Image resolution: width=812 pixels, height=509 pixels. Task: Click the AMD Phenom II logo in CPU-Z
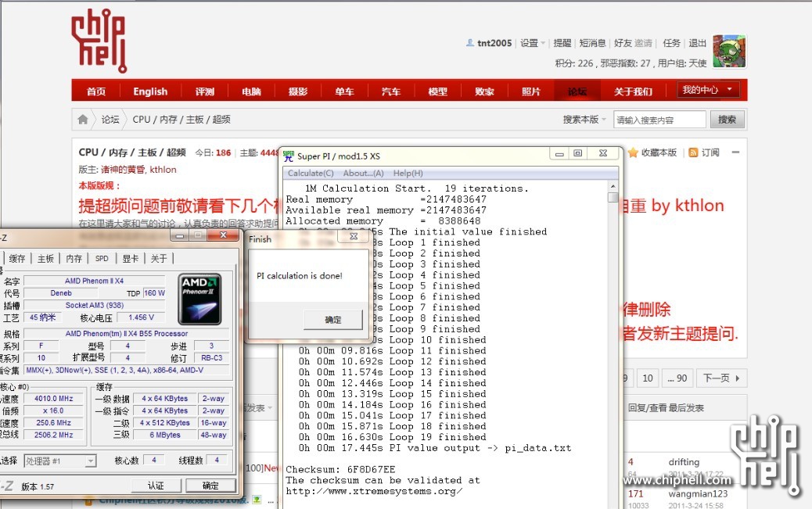coord(200,299)
